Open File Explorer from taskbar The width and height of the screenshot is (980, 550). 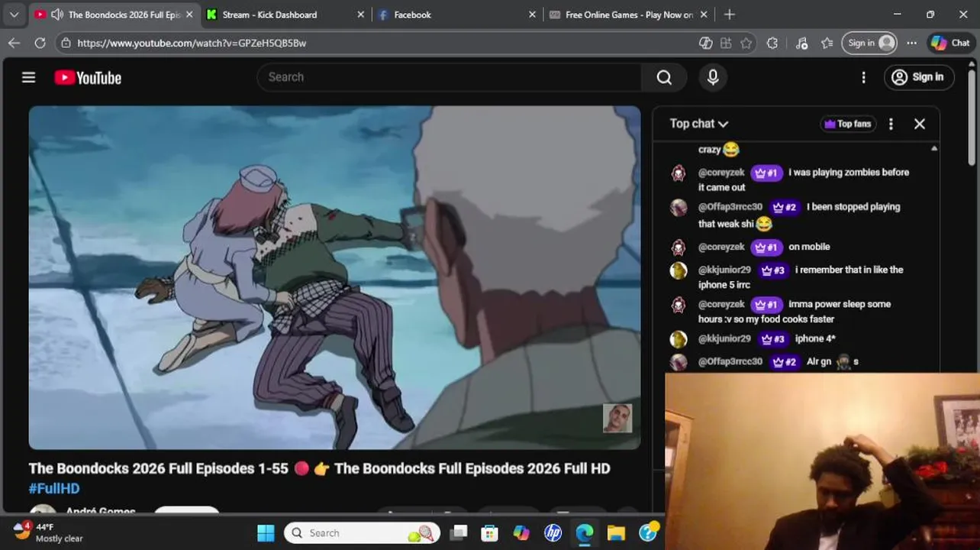point(616,533)
